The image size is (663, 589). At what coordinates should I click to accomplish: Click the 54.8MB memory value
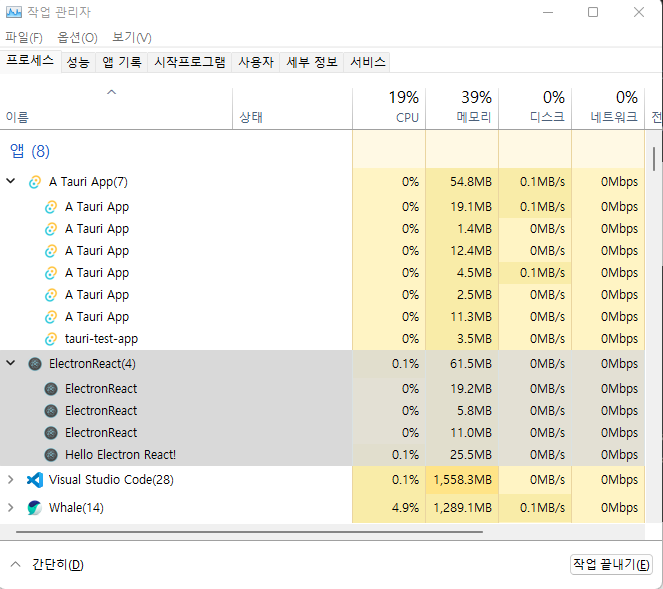471,182
